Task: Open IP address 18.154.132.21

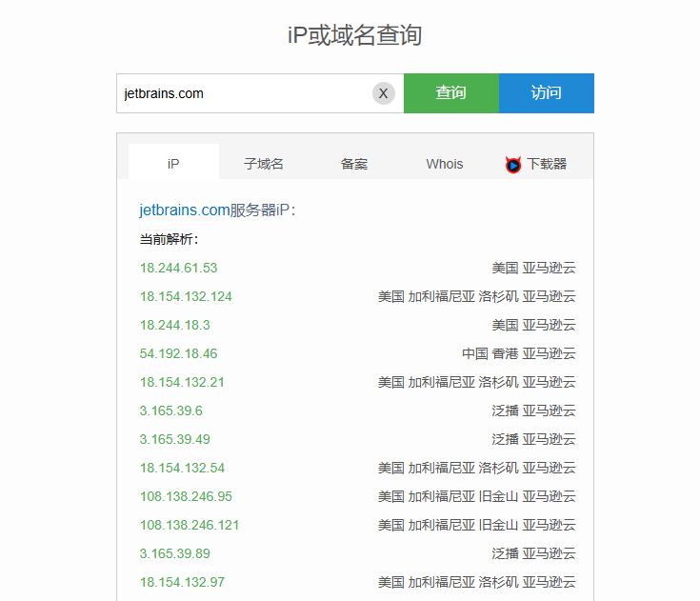Action: [182, 382]
